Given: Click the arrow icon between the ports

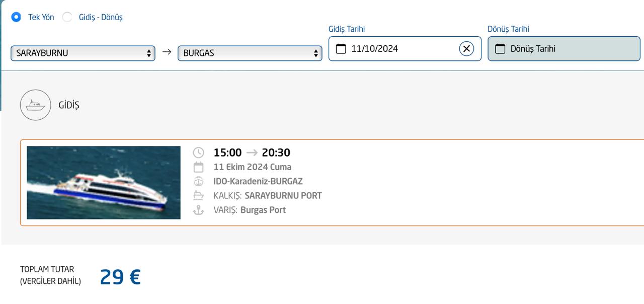Looking at the screenshot, I should click(x=167, y=52).
